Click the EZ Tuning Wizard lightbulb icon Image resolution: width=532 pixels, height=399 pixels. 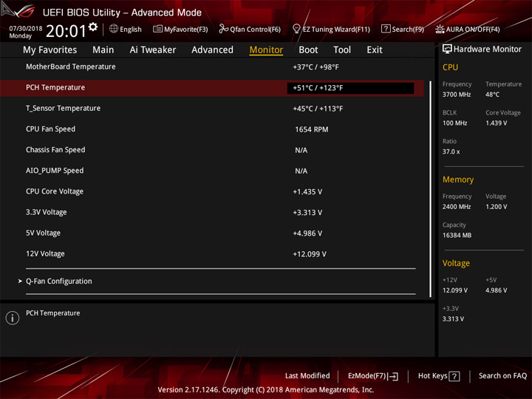pyautogui.click(x=296, y=29)
